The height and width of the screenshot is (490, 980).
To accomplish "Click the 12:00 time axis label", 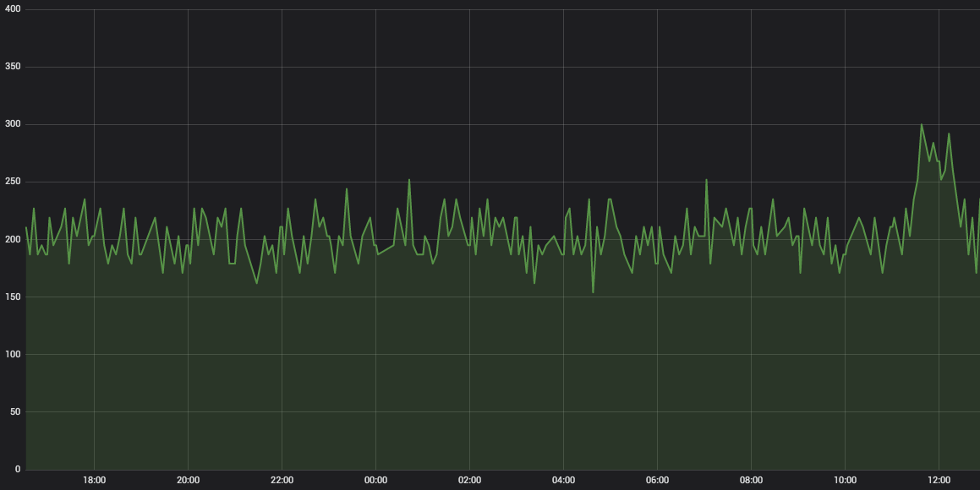I will point(939,480).
